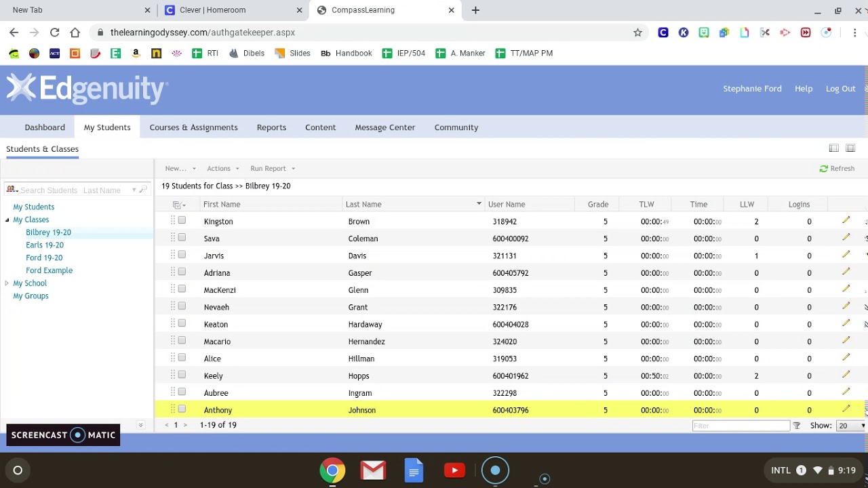Bookmark page with the star icon
The width and height of the screenshot is (868, 488).
[637, 32]
